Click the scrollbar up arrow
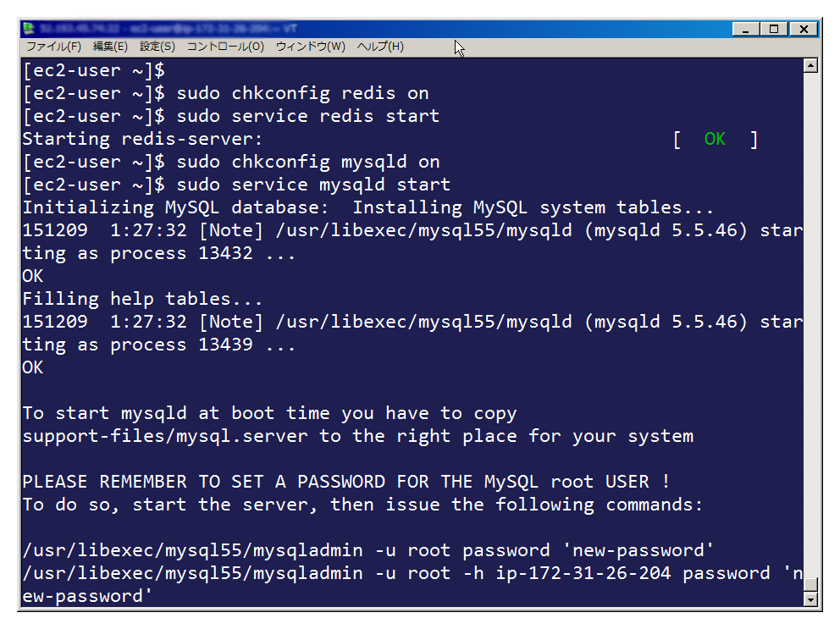The height and width of the screenshot is (629, 840). click(810, 66)
